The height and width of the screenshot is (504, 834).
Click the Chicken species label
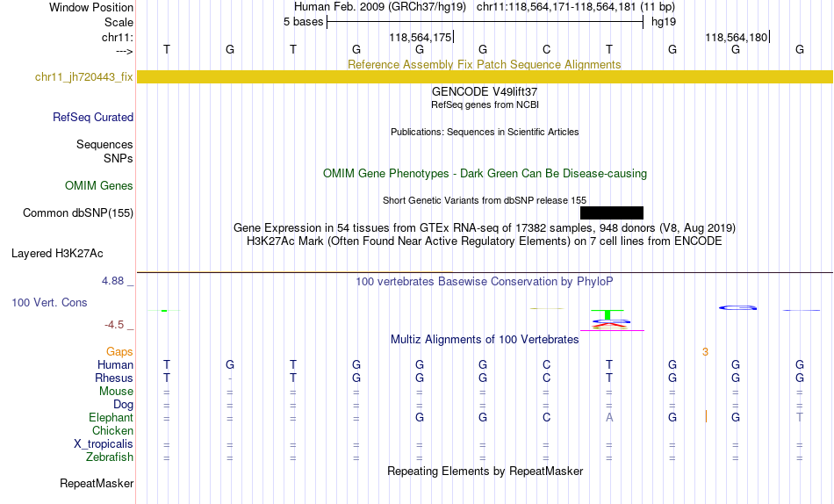point(112,430)
